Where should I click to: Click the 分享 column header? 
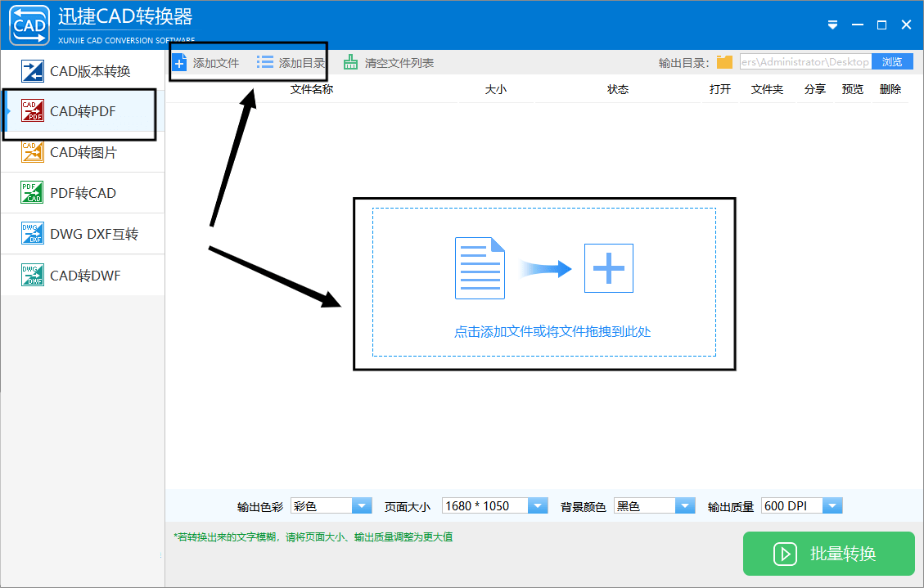[815, 89]
